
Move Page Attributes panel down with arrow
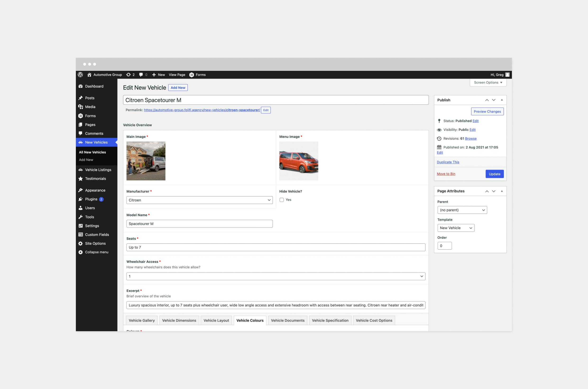(x=494, y=191)
